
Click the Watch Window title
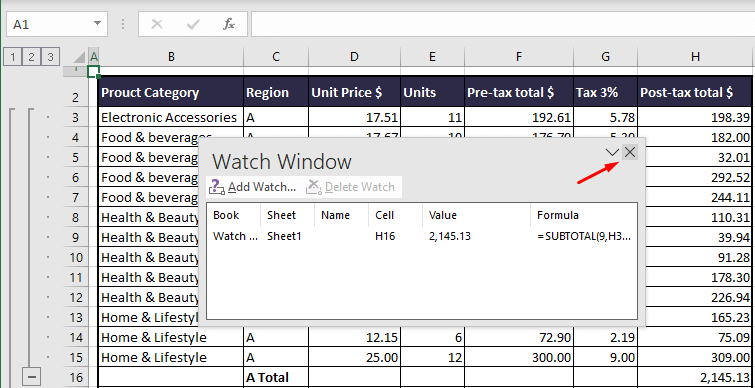282,162
